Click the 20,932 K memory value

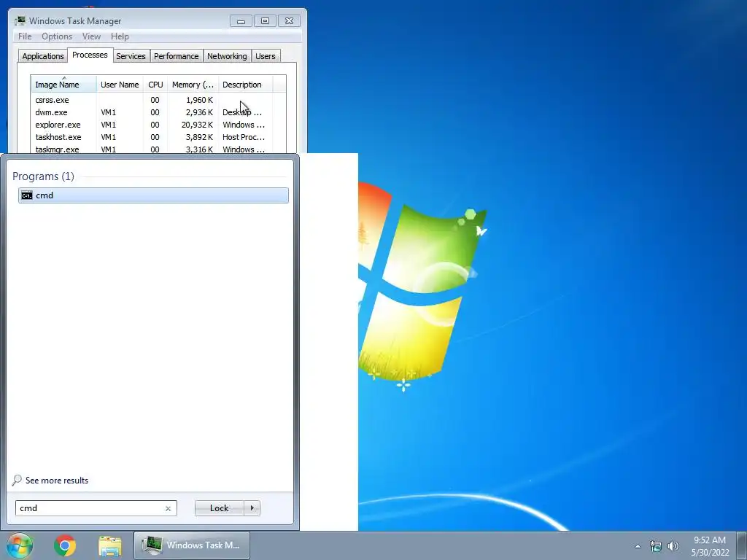click(x=197, y=125)
